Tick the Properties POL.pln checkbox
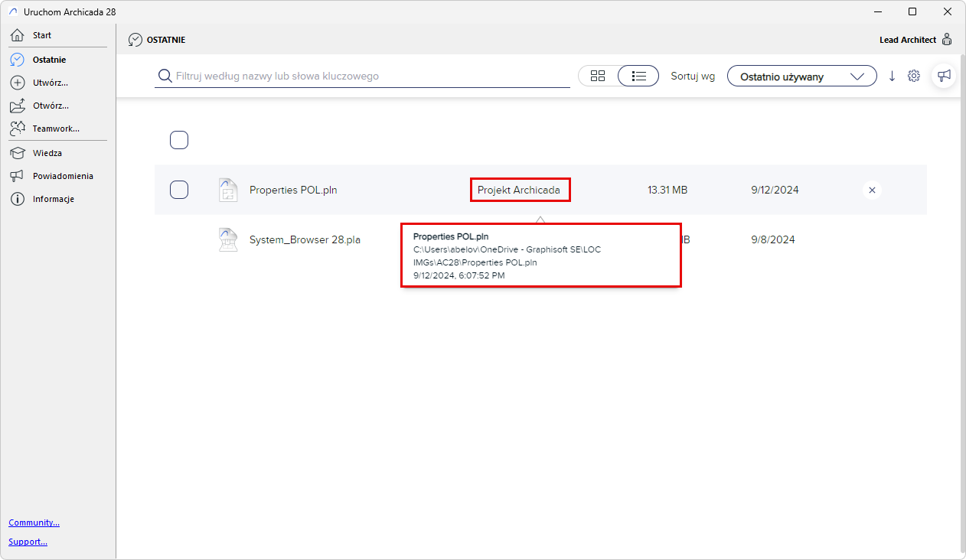The height and width of the screenshot is (560, 966). [x=179, y=190]
